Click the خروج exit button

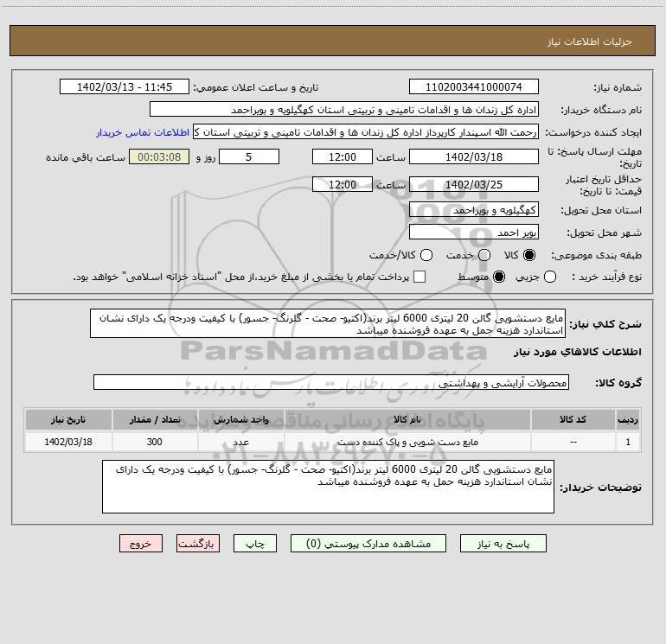(x=141, y=544)
